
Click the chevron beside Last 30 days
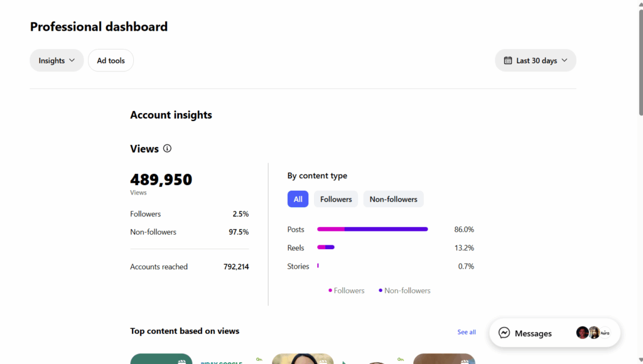[x=565, y=61]
